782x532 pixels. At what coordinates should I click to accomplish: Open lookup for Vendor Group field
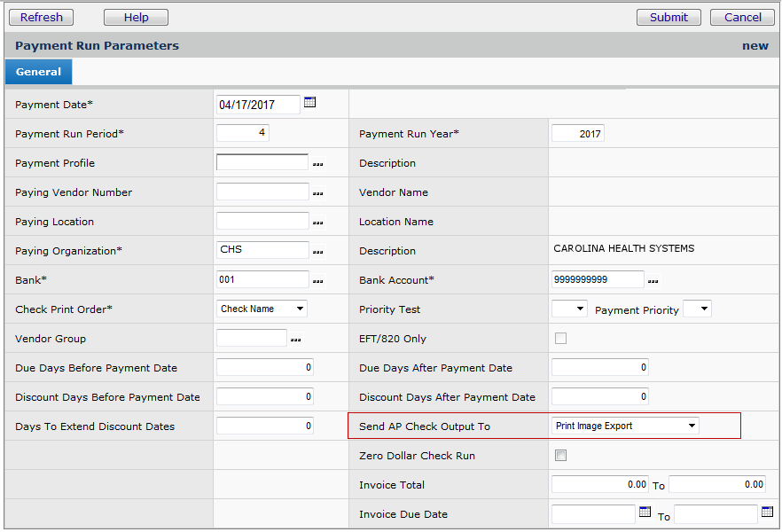pyautogui.click(x=296, y=340)
